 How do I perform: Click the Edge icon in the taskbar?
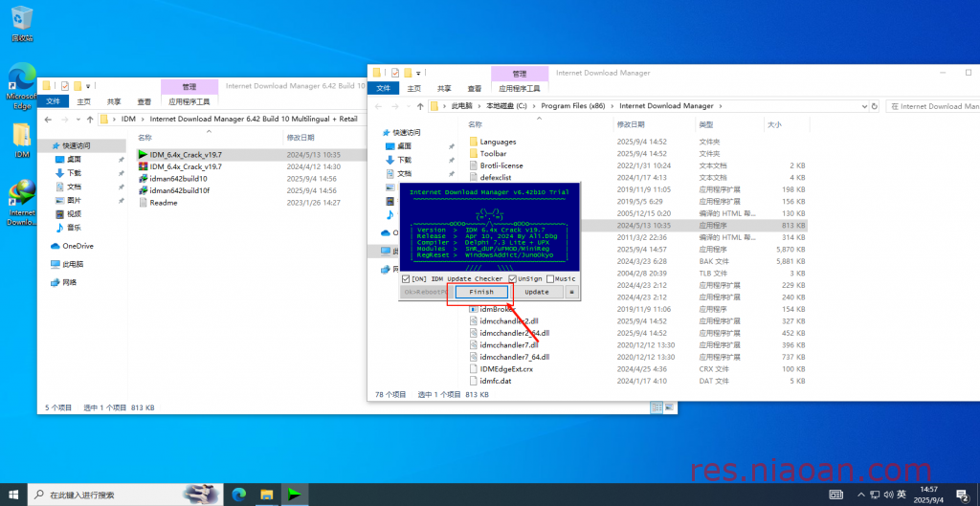point(238,495)
